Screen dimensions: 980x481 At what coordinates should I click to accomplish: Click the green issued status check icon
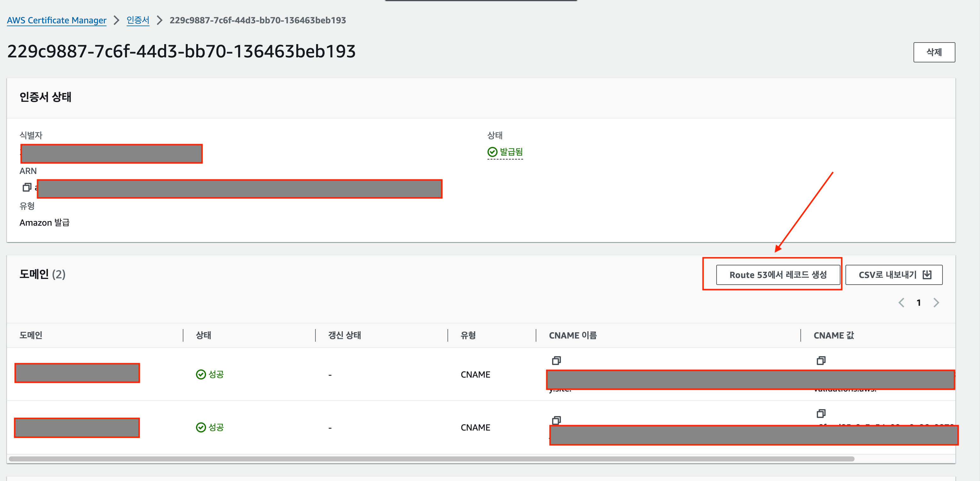click(492, 152)
